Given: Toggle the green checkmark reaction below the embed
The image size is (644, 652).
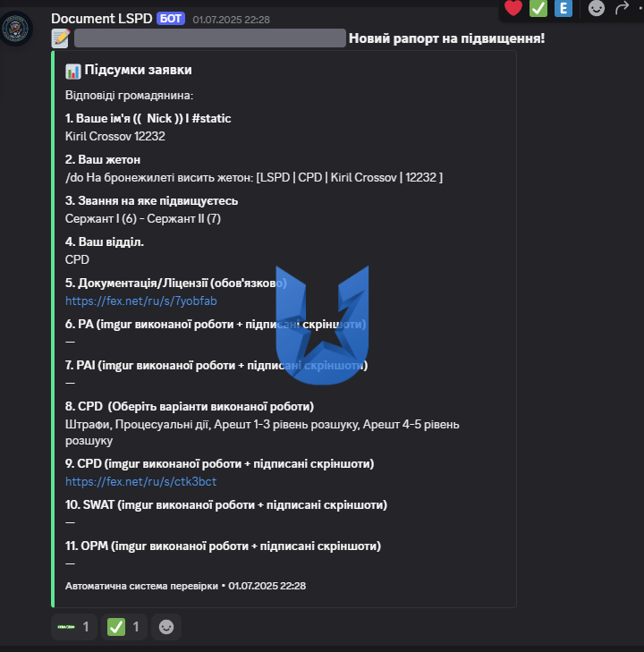Looking at the screenshot, I should (124, 627).
